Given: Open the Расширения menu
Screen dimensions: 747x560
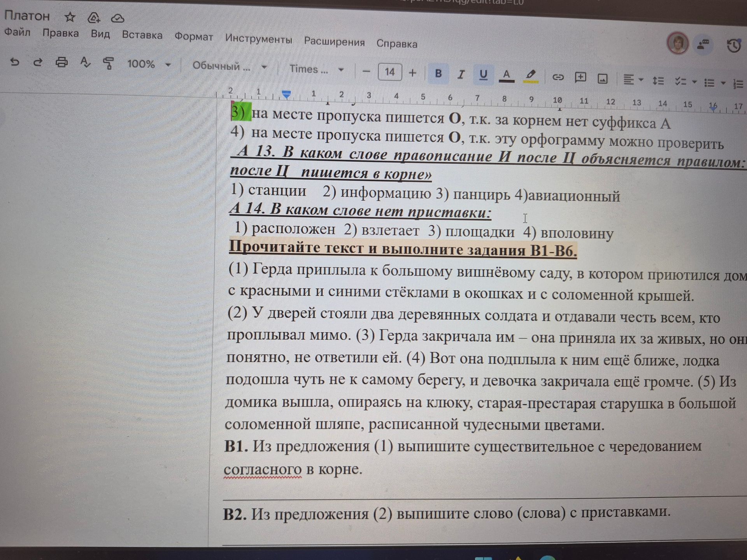Looking at the screenshot, I should coord(334,42).
